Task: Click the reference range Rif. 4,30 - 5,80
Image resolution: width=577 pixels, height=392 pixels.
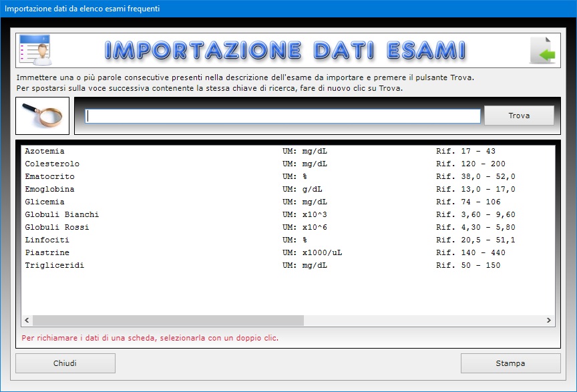Action: click(x=475, y=228)
